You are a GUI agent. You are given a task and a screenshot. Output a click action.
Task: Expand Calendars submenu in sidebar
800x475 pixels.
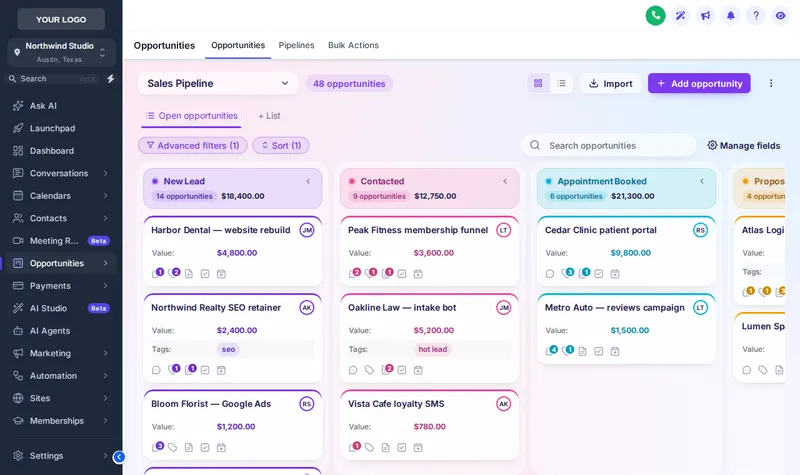106,195
